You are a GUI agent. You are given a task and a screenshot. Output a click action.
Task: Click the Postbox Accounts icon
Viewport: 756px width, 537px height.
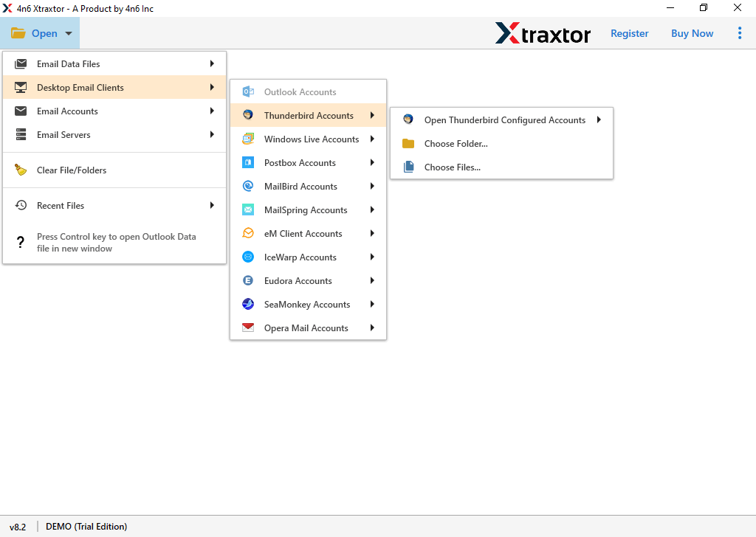point(249,163)
